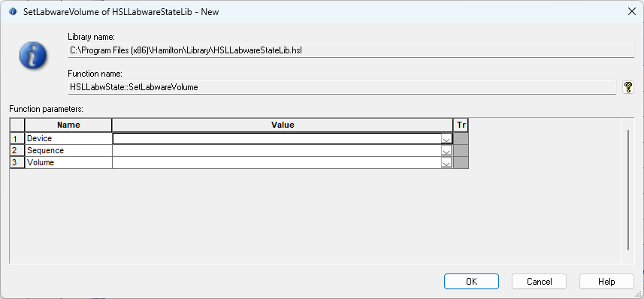
Task: Open the Sequence value dropdown arrow
Action: (x=446, y=151)
